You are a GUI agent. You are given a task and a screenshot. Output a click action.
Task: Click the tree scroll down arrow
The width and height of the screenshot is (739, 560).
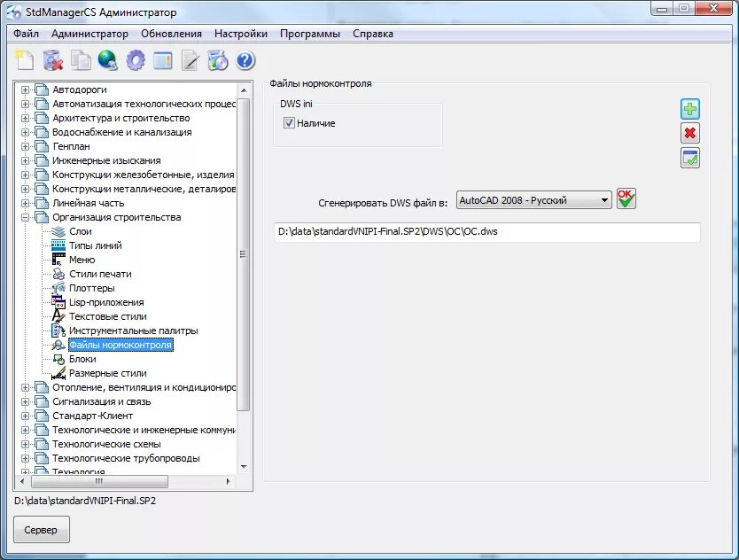pos(244,467)
